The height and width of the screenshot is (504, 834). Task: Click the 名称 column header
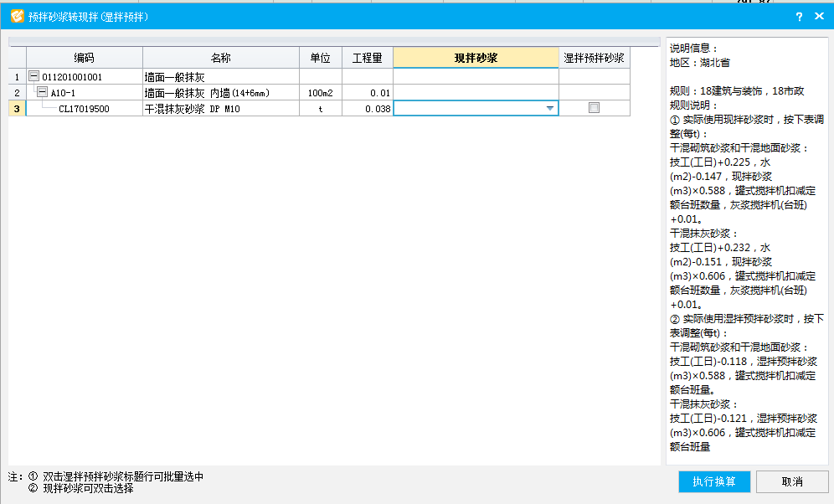pyautogui.click(x=221, y=58)
